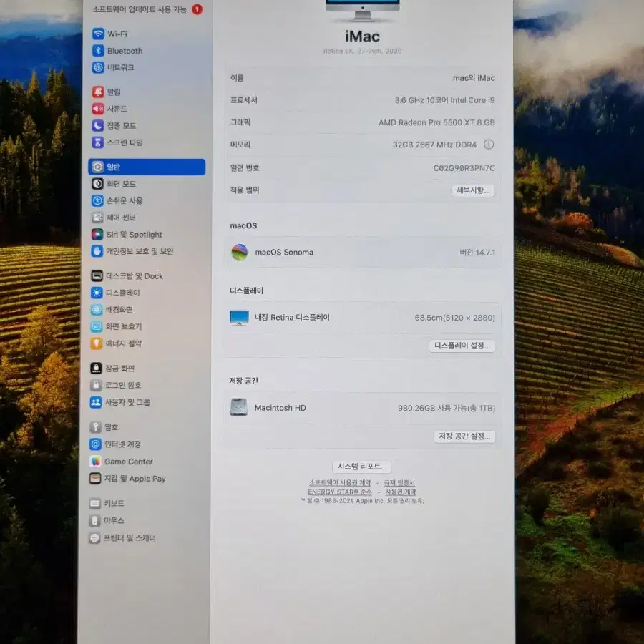Viewport: 644px width, 644px height.
Task: Click the iMac image at top
Action: point(362,10)
